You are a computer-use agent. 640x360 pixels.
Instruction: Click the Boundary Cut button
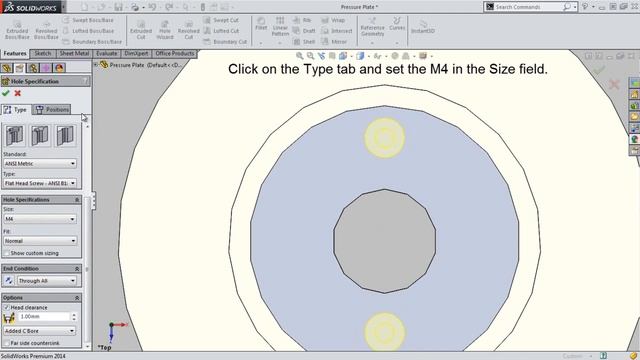coord(225,42)
